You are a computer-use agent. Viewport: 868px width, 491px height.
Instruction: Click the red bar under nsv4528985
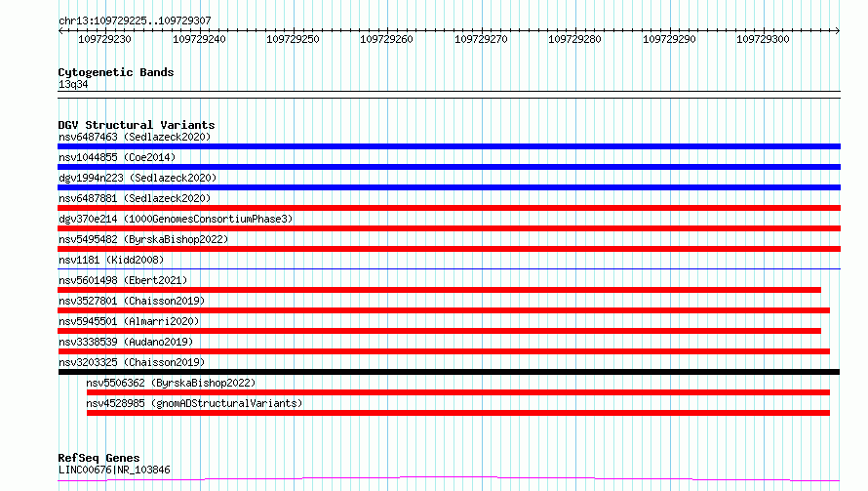[x=458, y=413]
